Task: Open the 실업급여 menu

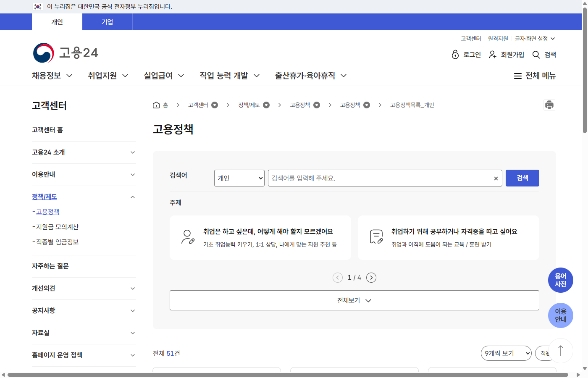Action: point(158,76)
